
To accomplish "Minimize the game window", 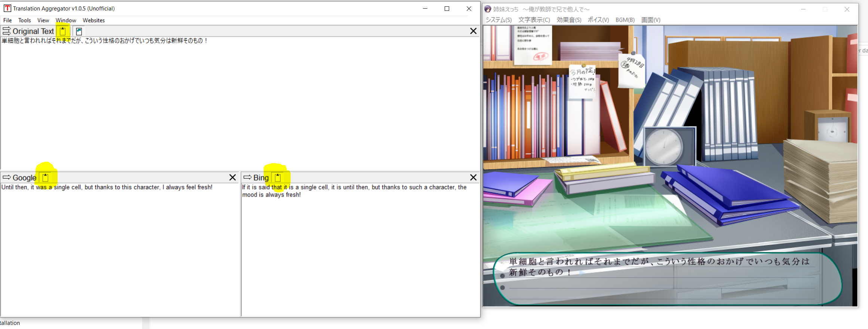I will pos(803,9).
